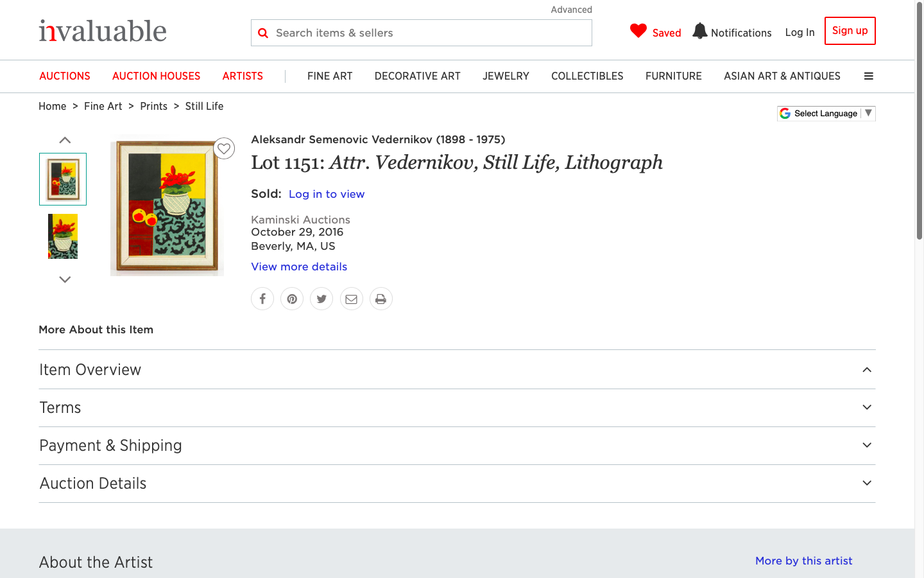Viewport: 924px width, 578px height.
Task: Collapse the Item Overview section
Action: point(866,369)
